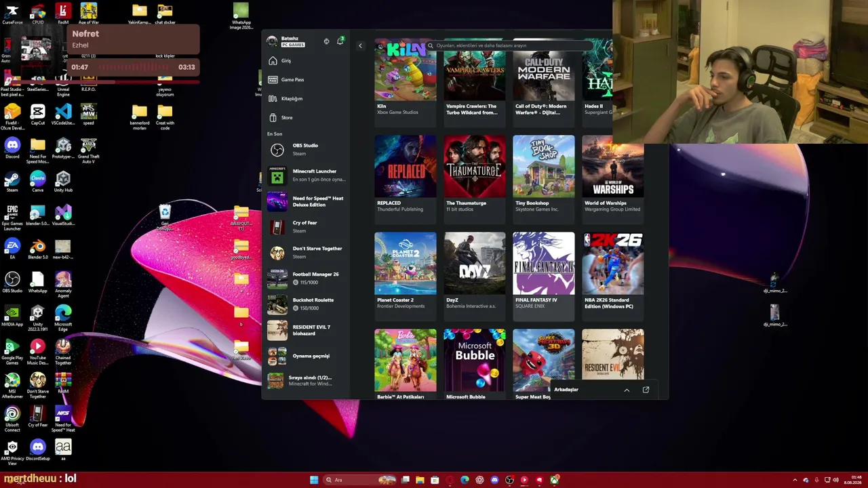Select Football Manager 26 in recent list
This screenshot has width=868, height=488.
(307, 279)
